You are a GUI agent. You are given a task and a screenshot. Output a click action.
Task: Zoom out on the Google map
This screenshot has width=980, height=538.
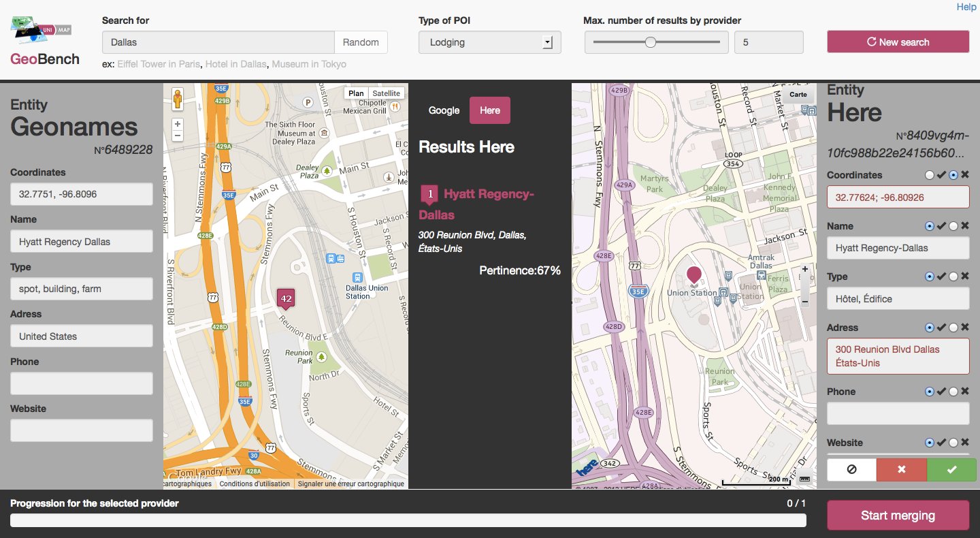178,136
